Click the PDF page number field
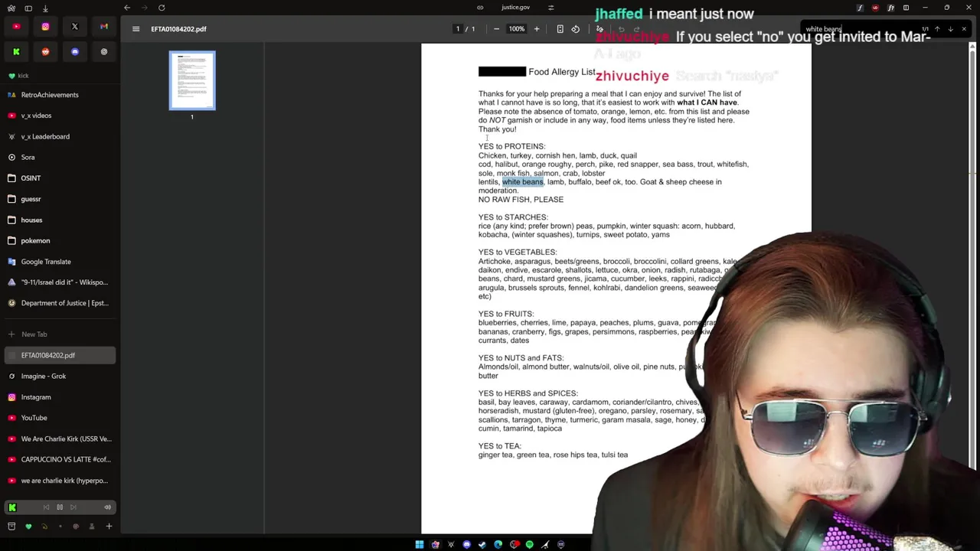The height and width of the screenshot is (551, 980). click(x=458, y=29)
